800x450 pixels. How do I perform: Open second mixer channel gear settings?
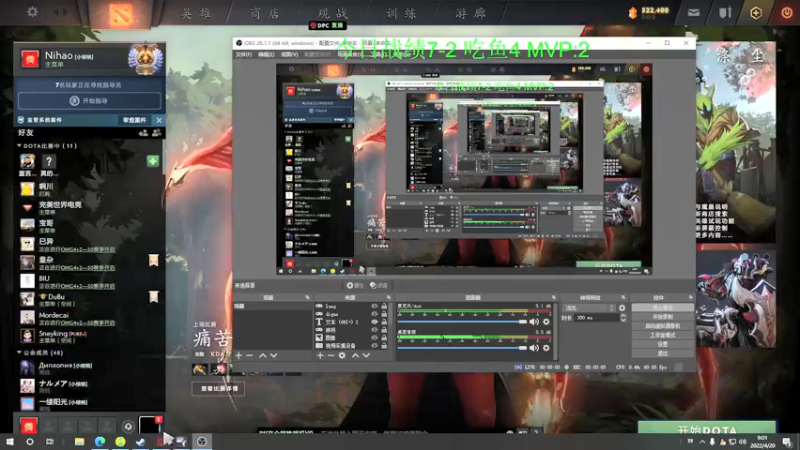click(546, 348)
